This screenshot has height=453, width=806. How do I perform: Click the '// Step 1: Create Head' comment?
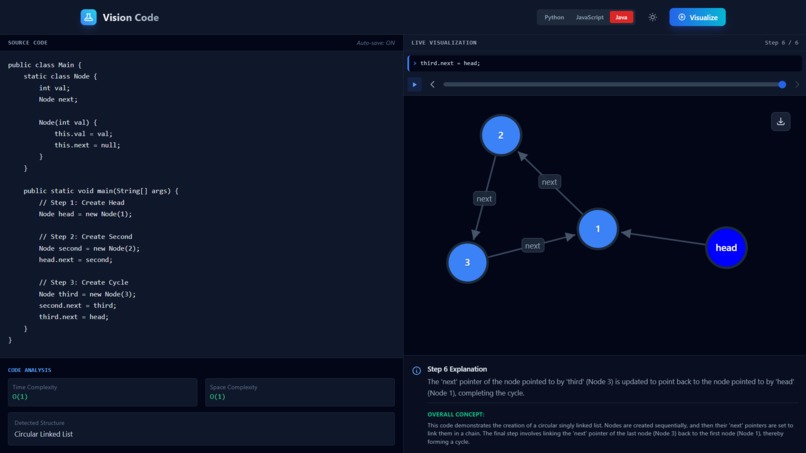[x=81, y=203]
